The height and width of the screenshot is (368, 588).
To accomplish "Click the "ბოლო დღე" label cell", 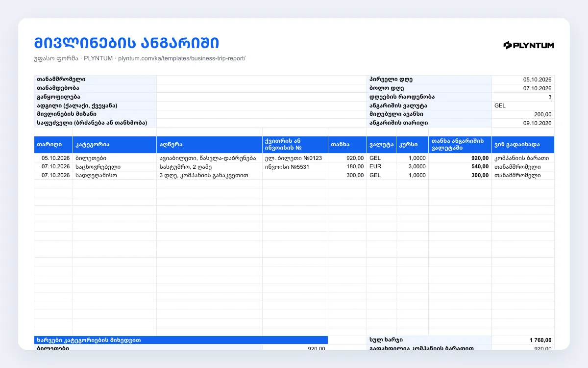I will tap(429, 88).
